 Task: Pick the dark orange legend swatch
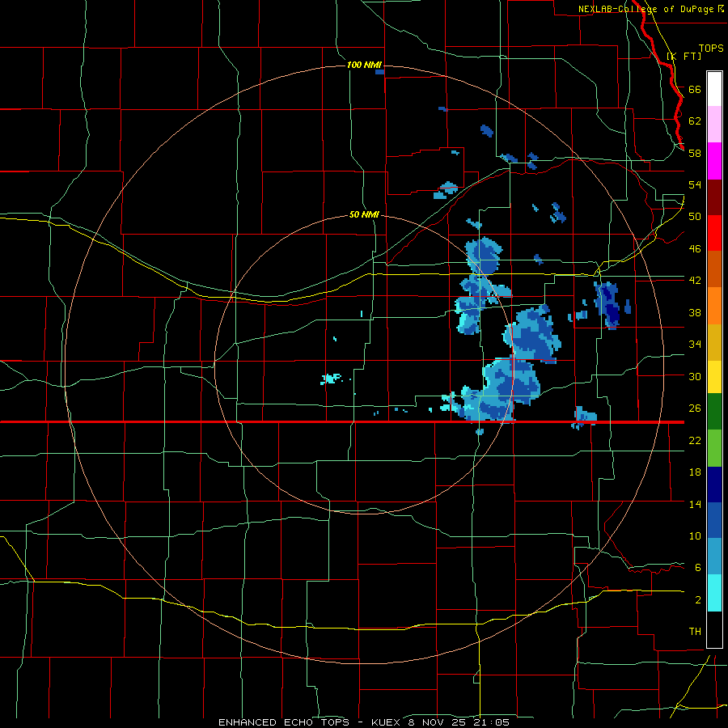714,269
